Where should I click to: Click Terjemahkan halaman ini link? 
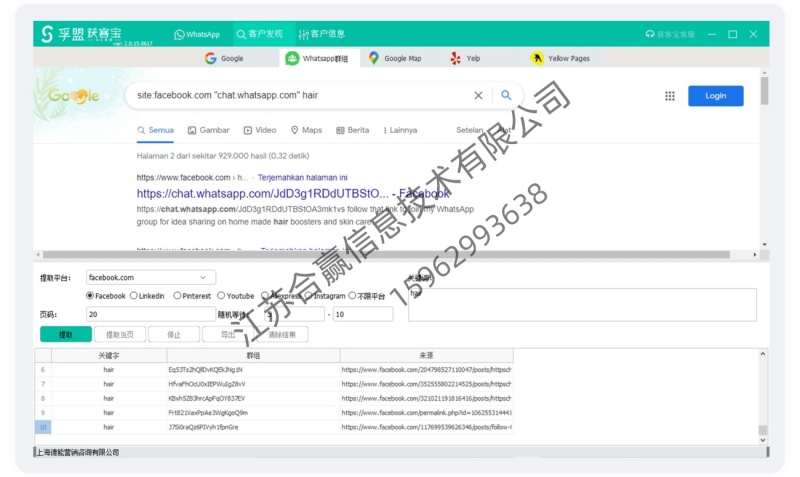pyautogui.click(x=303, y=178)
